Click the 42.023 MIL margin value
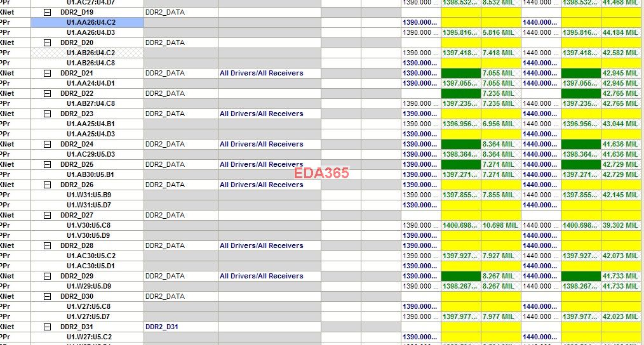The image size is (644, 345). 620,316
